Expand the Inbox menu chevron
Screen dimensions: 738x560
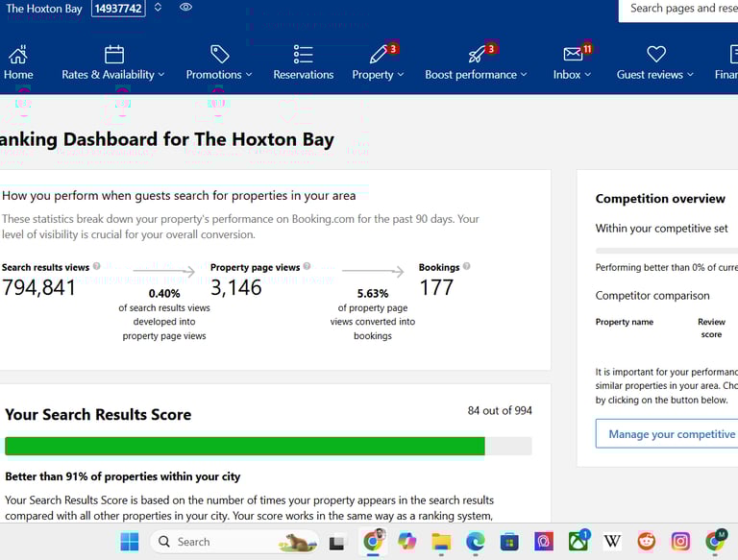588,75
